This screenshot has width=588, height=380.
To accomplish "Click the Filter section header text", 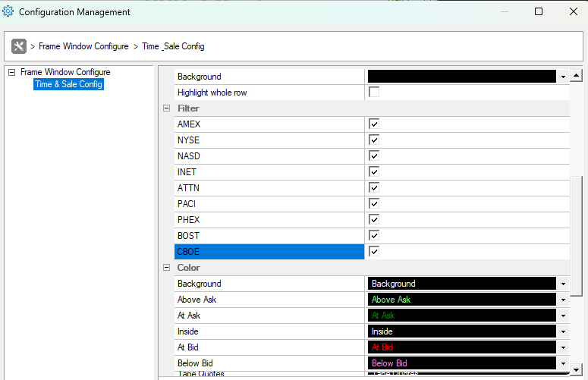I will [188, 108].
